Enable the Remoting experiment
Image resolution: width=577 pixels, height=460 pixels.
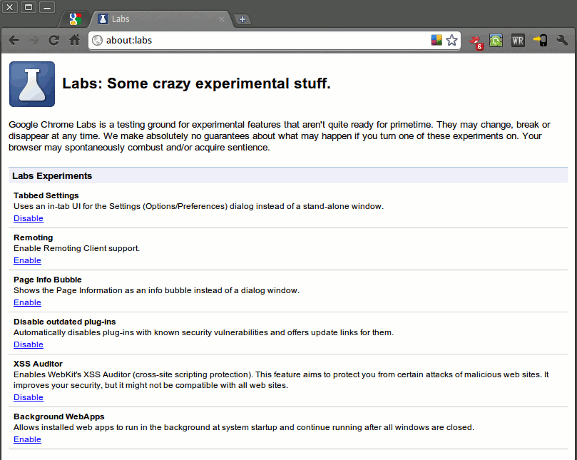point(27,260)
